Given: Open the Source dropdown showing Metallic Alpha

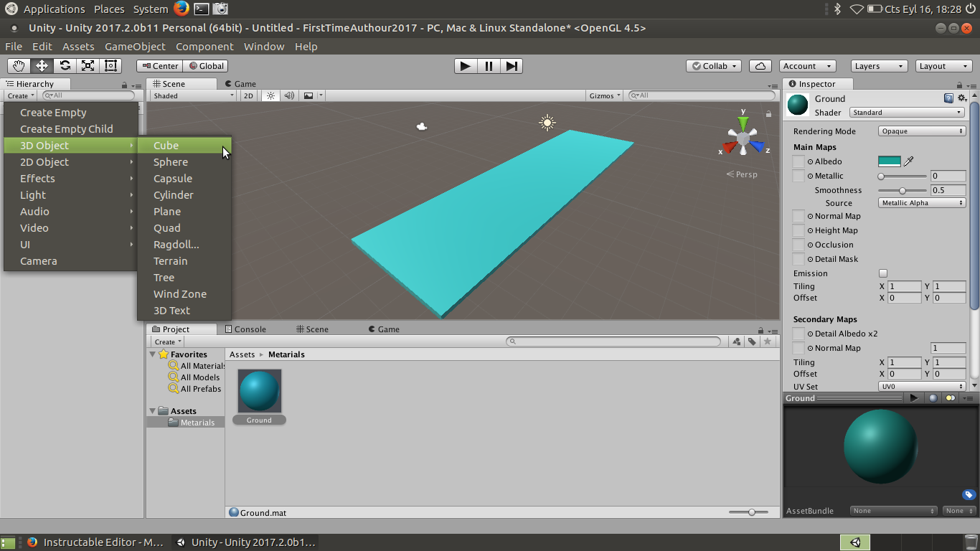Looking at the screenshot, I should pyautogui.click(x=922, y=203).
